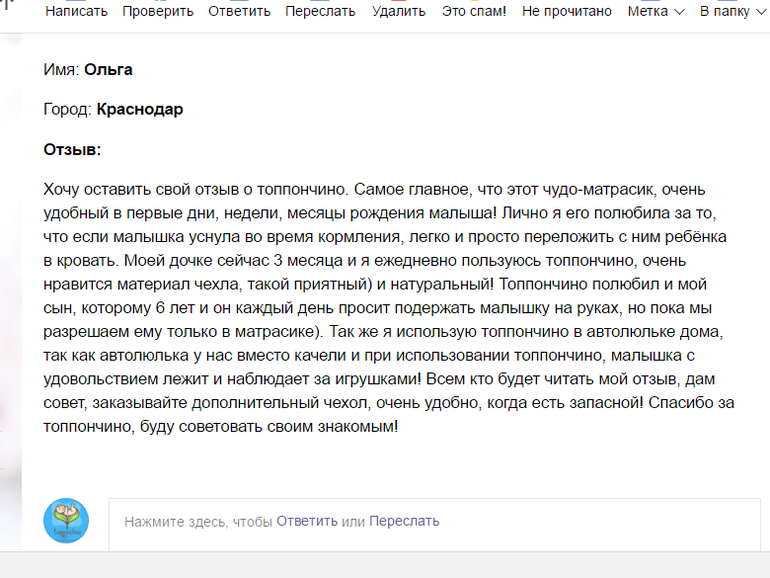Focus the quick reply field starting with Нажмите здесь
770x578 pixels.
pyautogui.click(x=435, y=524)
